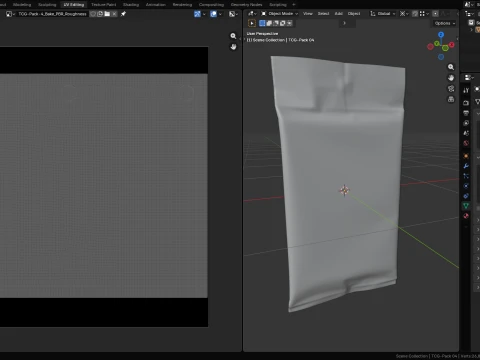
Task: Click the viewport zoom gizmo
Action: (451, 67)
